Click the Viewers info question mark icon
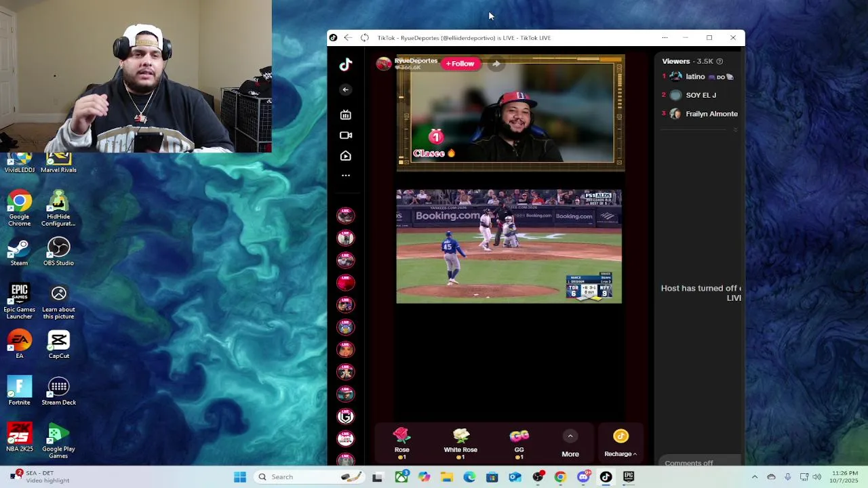868x488 pixels. coord(719,62)
